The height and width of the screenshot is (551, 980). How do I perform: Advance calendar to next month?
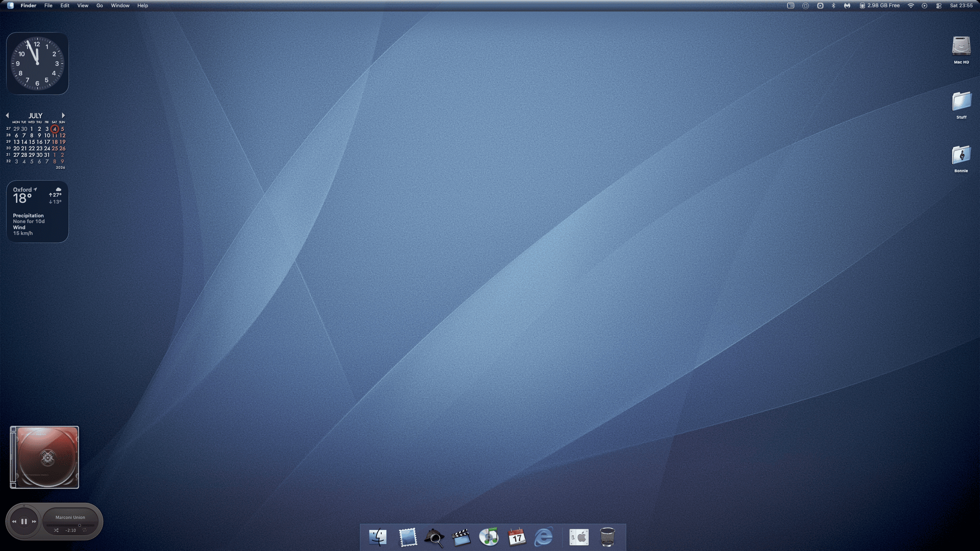pos(63,115)
